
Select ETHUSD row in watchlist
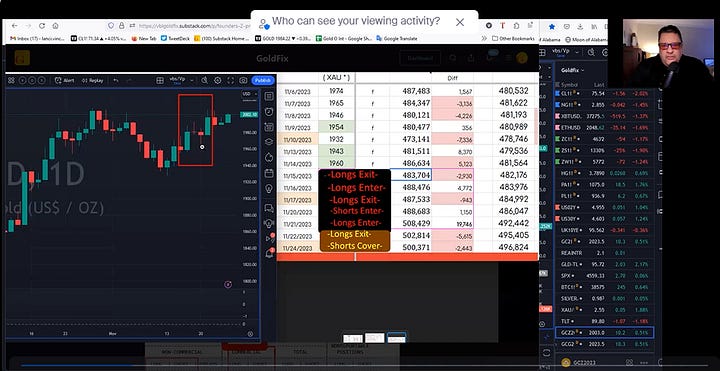tap(605, 128)
